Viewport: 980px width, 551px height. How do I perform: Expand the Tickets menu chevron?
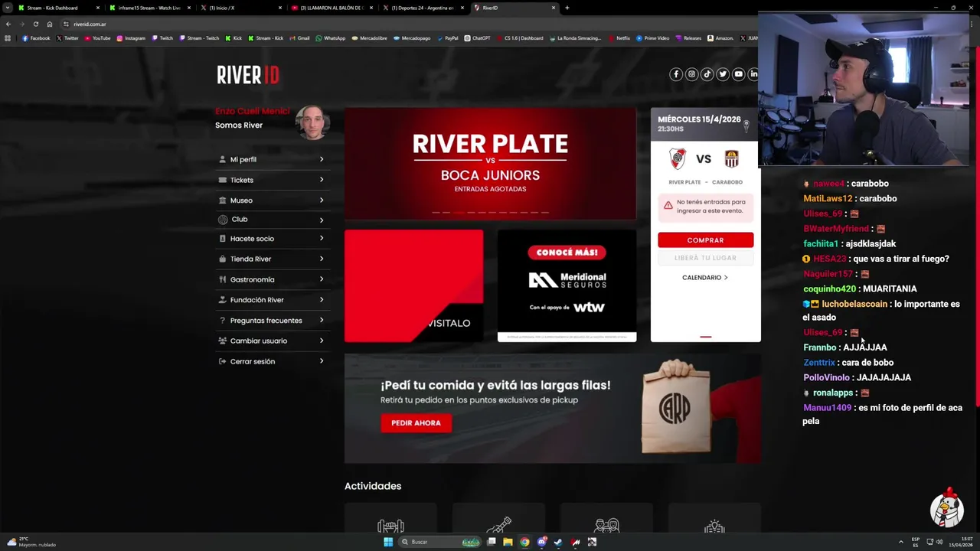point(322,180)
